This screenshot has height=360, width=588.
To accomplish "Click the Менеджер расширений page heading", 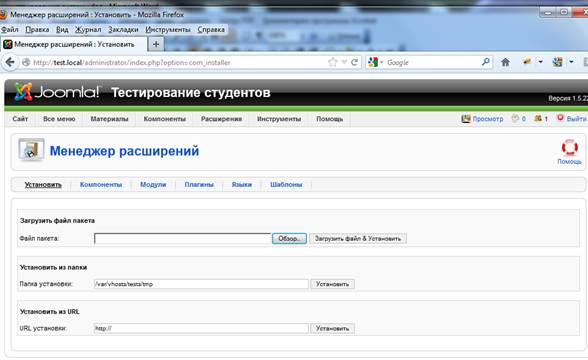I will pyautogui.click(x=124, y=151).
